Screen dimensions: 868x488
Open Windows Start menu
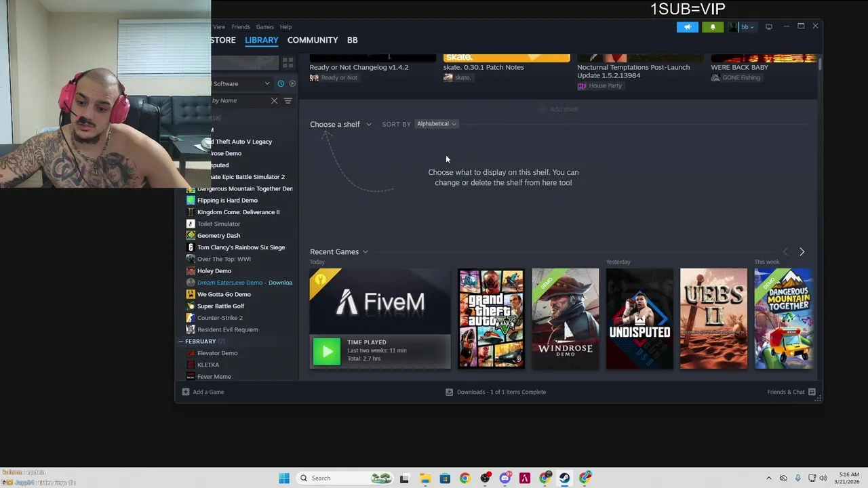[284, 478]
